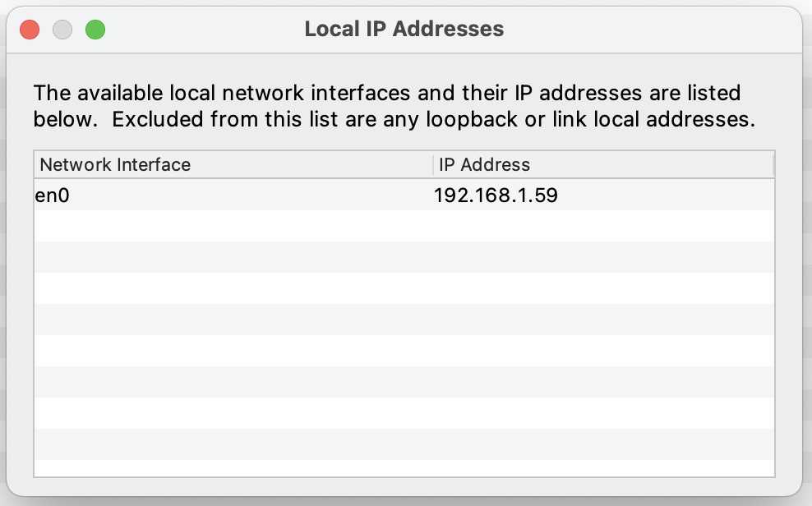Click the fourth blank row below en0
Screen dimensions: 812x506
click(403, 320)
